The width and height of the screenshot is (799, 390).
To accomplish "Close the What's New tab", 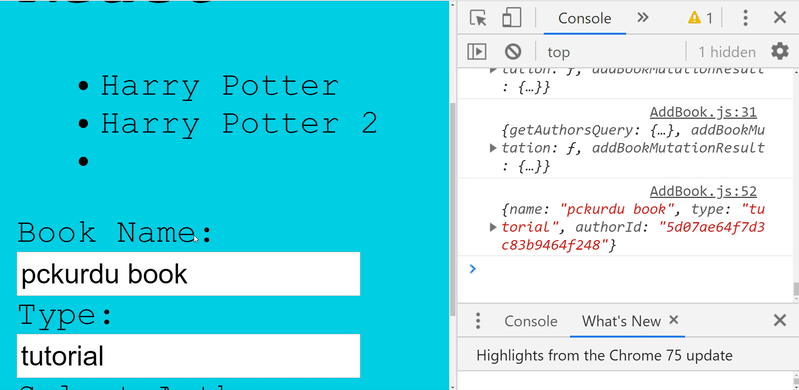I will (673, 320).
